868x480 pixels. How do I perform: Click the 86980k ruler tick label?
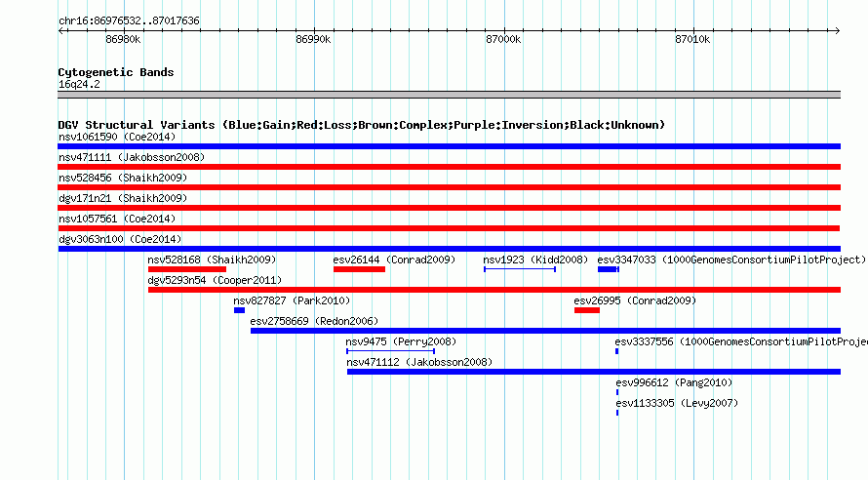pos(123,39)
